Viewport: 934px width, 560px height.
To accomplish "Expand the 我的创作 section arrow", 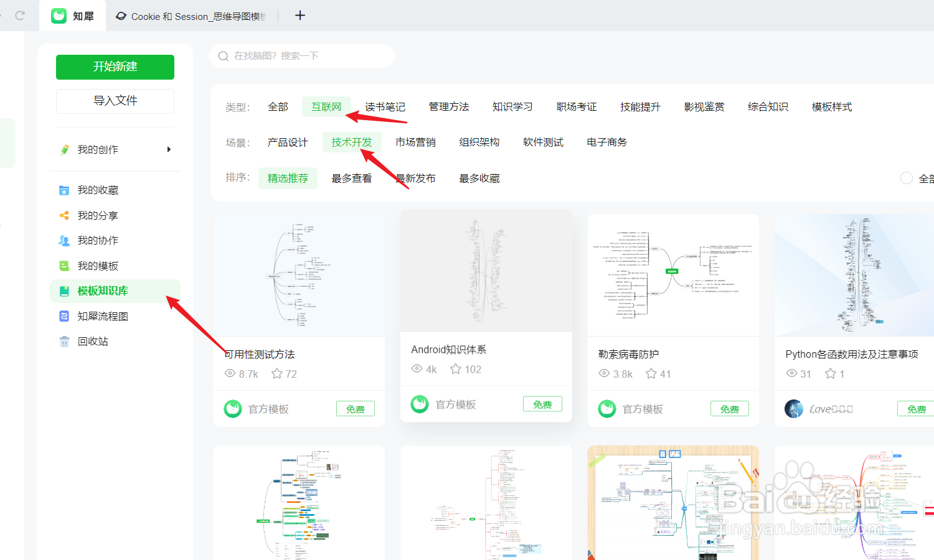I will pos(168,149).
